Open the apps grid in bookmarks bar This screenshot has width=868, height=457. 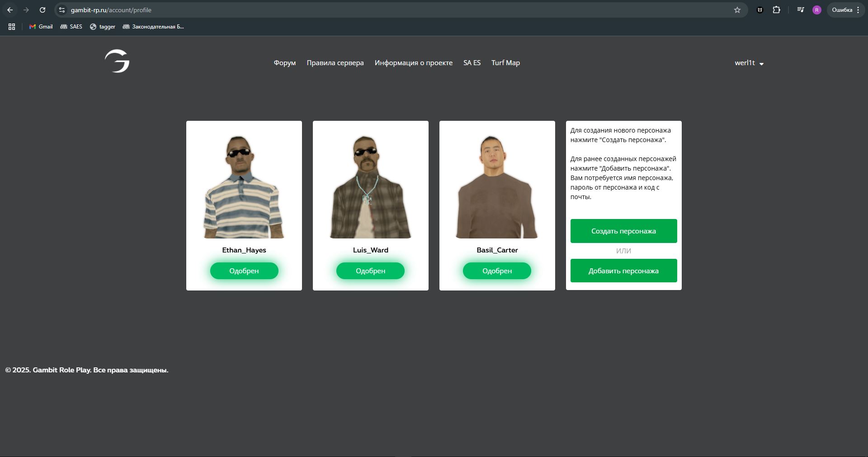pos(12,27)
